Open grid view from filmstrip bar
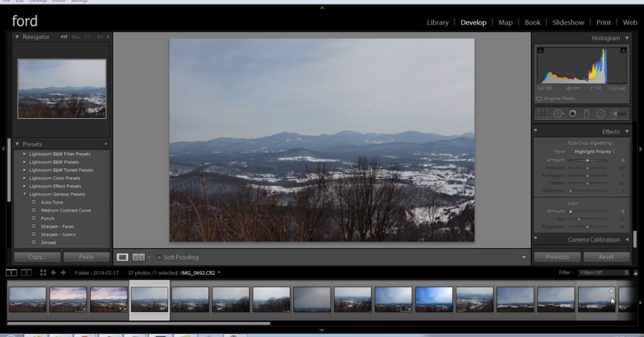Image resolution: width=644 pixels, height=337 pixels. point(43,273)
